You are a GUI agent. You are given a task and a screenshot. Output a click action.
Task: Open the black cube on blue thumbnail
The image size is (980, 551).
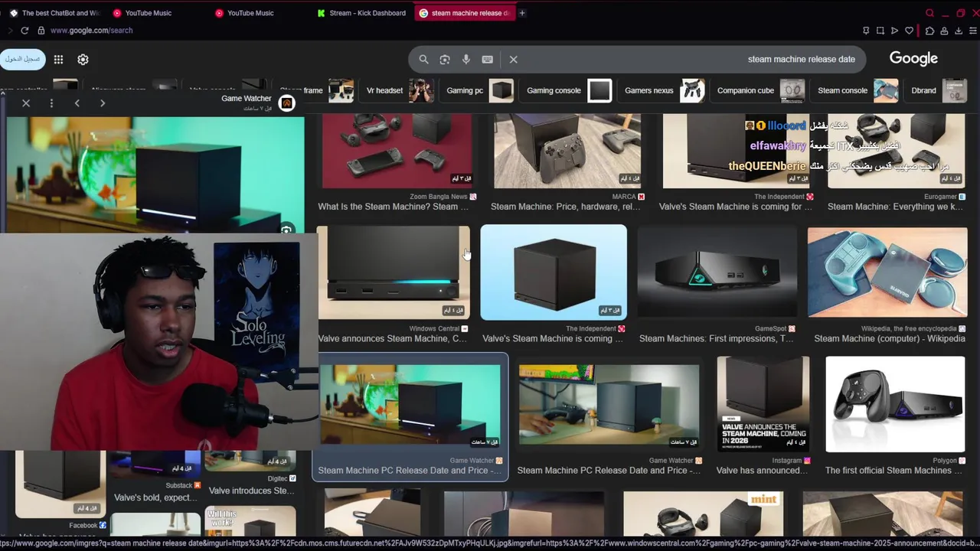[554, 272]
